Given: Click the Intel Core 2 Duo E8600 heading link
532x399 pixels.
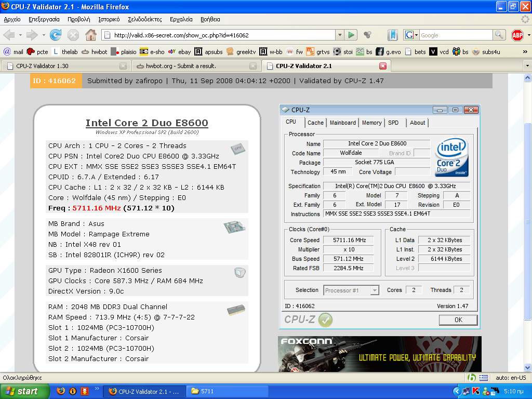Looking at the screenshot, I should (147, 123).
